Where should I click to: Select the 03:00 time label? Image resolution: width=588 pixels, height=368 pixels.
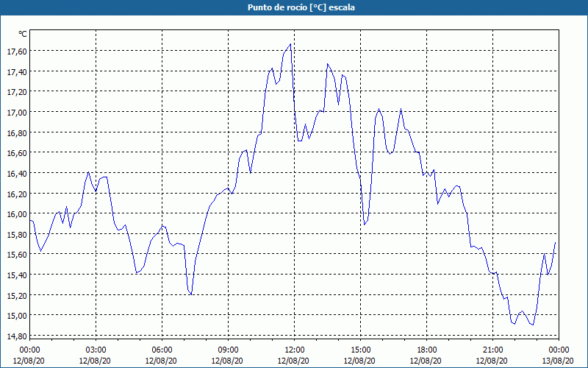(x=96, y=350)
